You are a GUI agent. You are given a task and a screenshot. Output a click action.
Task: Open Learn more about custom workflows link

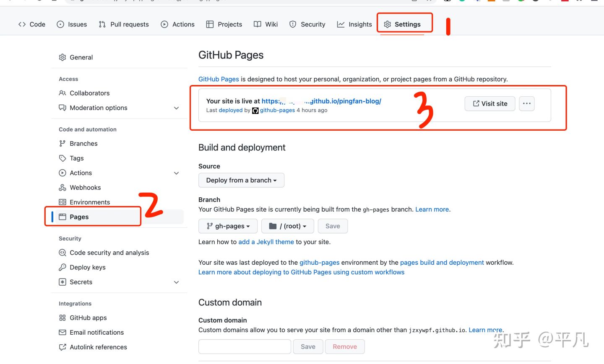click(x=301, y=272)
